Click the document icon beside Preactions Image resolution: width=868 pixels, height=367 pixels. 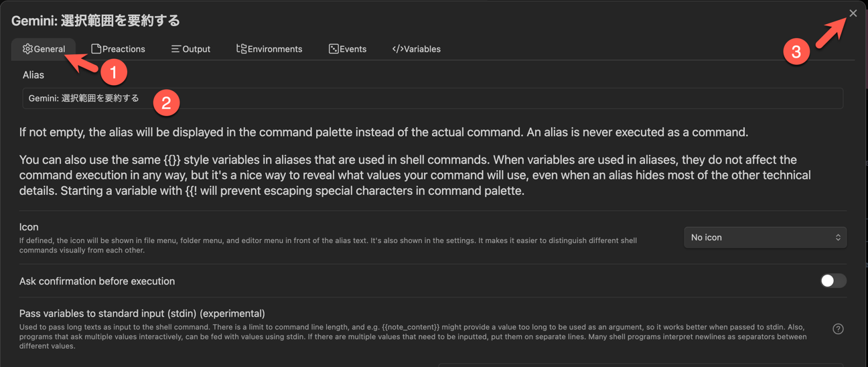pyautogui.click(x=96, y=49)
